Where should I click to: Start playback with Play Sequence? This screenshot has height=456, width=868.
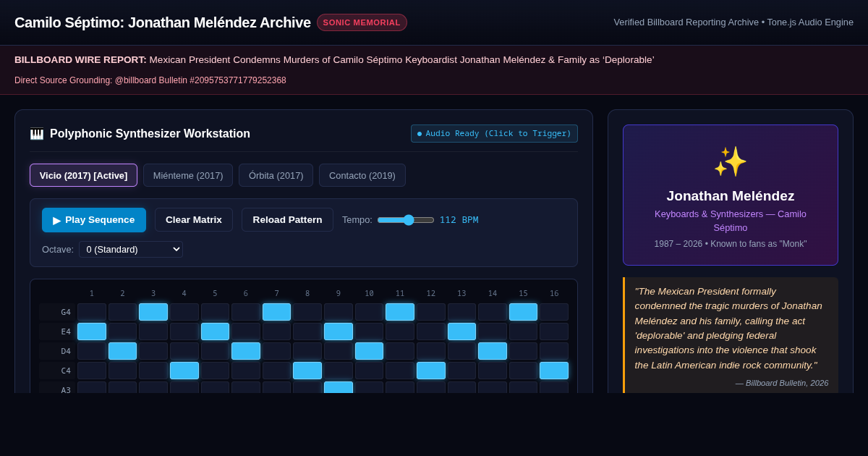coord(94,220)
